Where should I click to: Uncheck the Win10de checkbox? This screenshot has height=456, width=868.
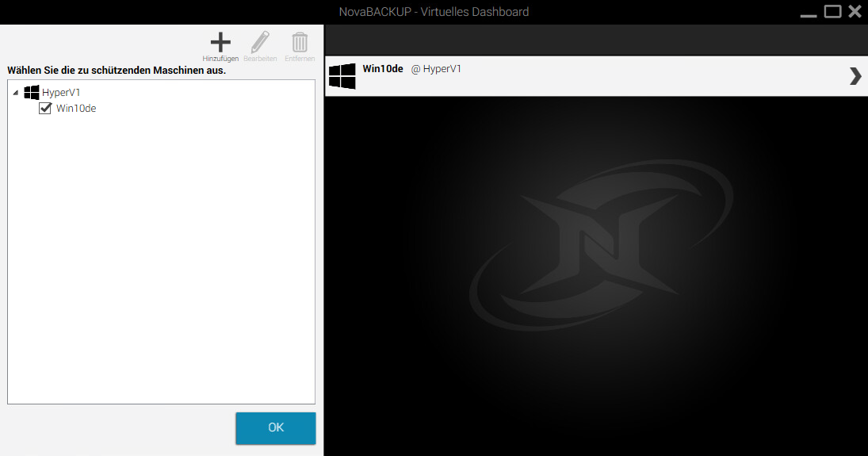point(45,108)
